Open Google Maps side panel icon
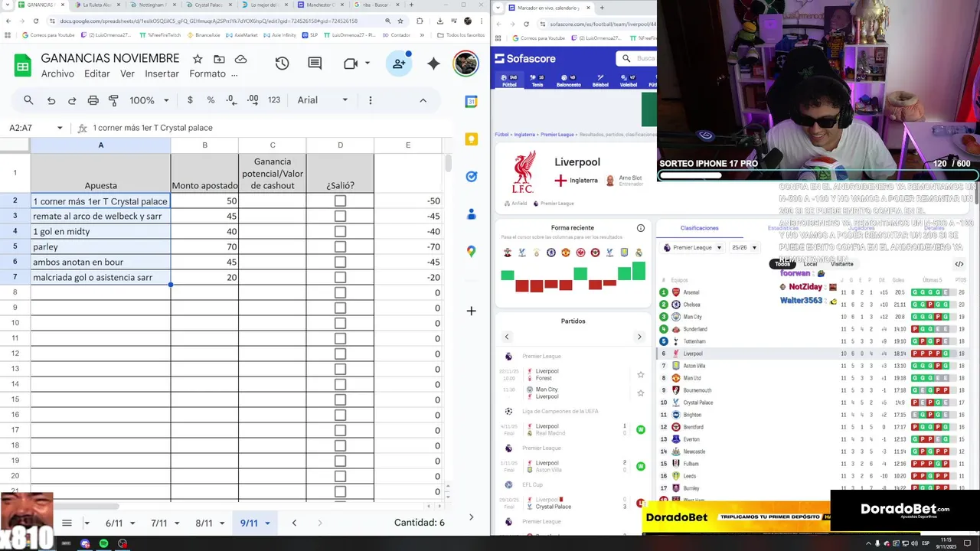This screenshot has width=980, height=551. (472, 251)
